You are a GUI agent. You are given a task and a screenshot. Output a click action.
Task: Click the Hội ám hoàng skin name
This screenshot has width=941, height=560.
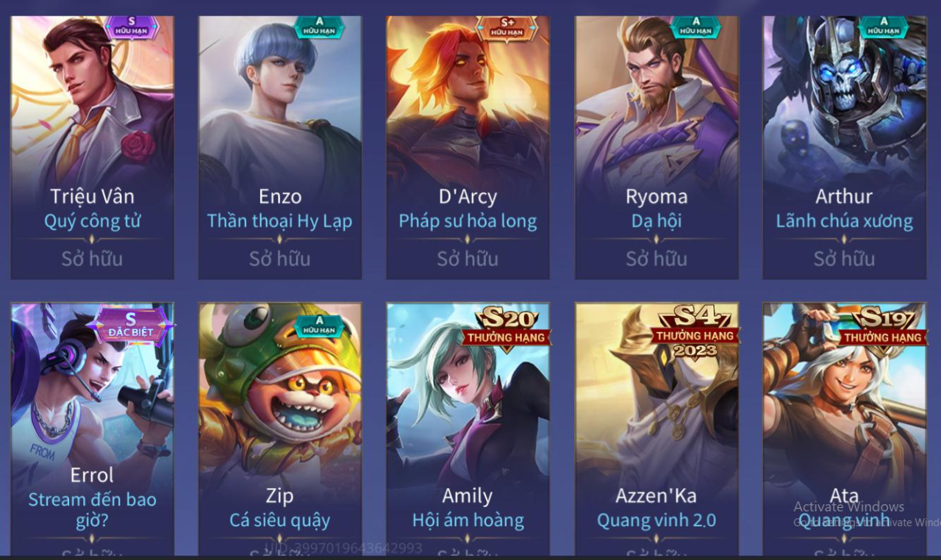(468, 520)
